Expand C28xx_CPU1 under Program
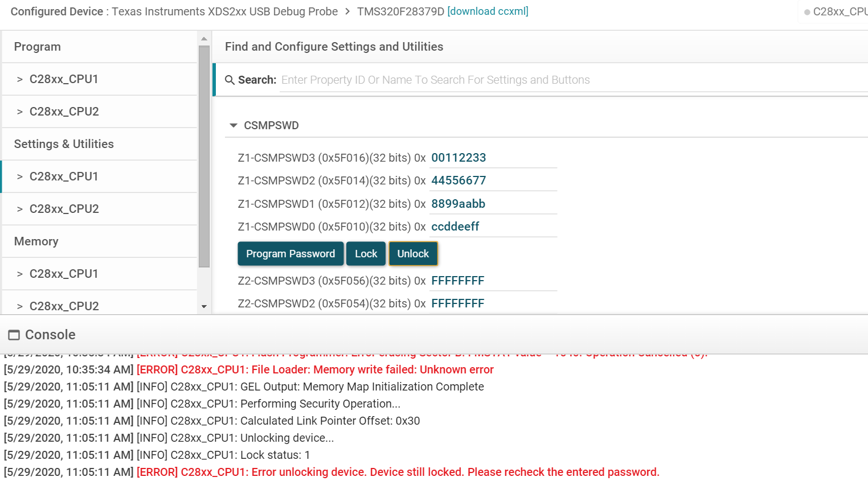Image resolution: width=868 pixels, height=485 pixels. point(63,79)
